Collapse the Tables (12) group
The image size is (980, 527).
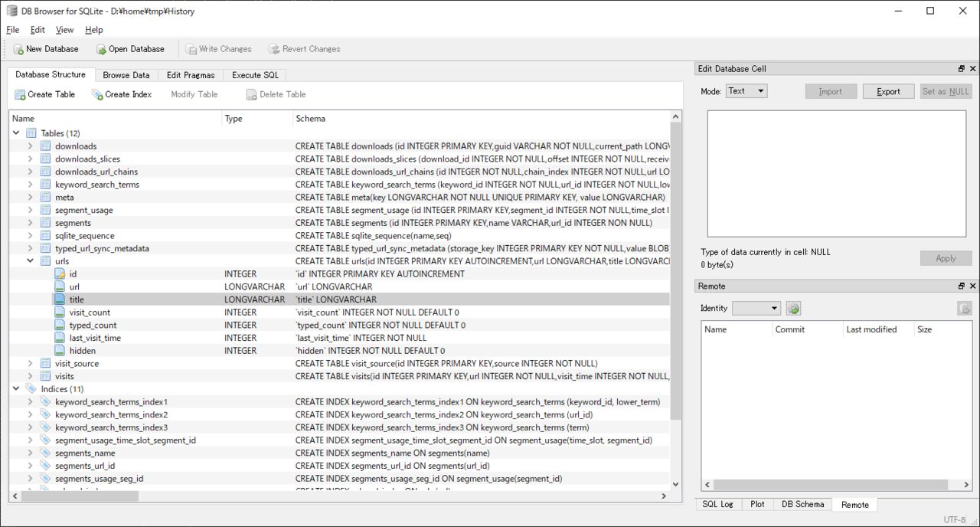[17, 133]
